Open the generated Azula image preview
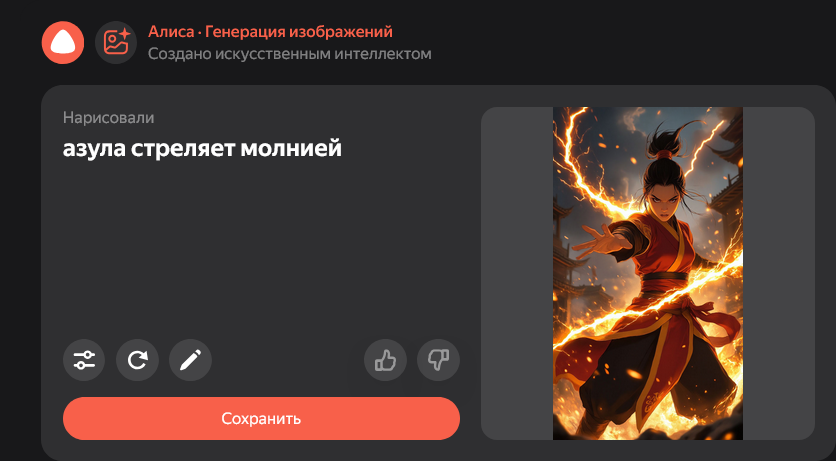 click(x=648, y=273)
